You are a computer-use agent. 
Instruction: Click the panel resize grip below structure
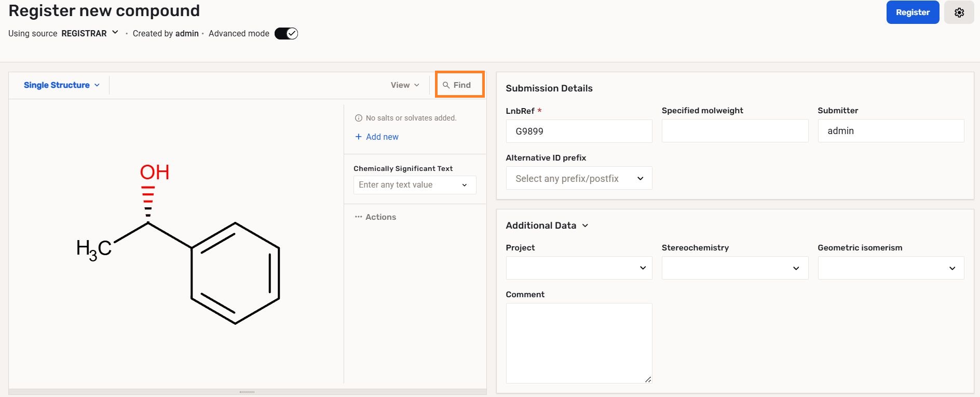coord(247,392)
